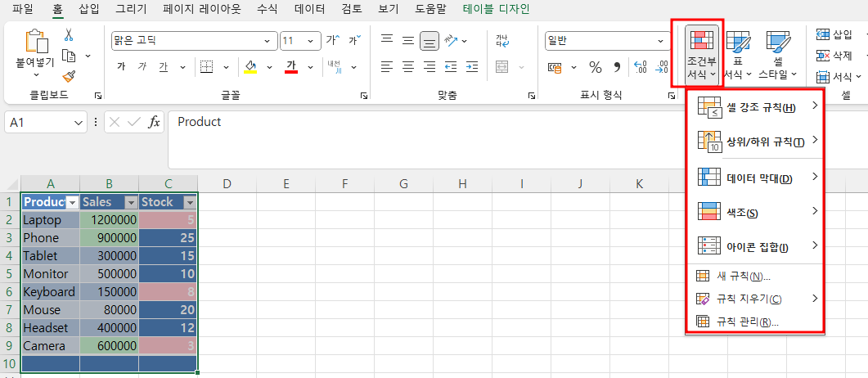Open the font name dropdown (맑은 고딕)
The height and width of the screenshot is (378, 868).
[x=268, y=40]
